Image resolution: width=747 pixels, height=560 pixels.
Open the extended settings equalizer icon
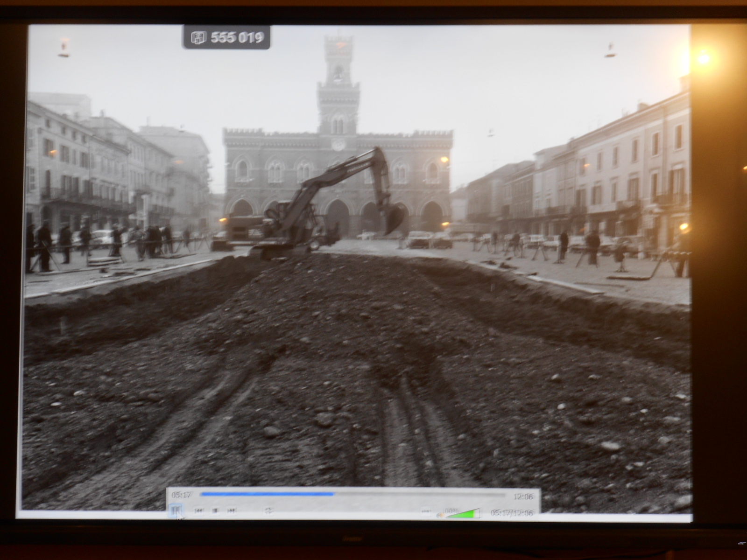[x=269, y=511]
